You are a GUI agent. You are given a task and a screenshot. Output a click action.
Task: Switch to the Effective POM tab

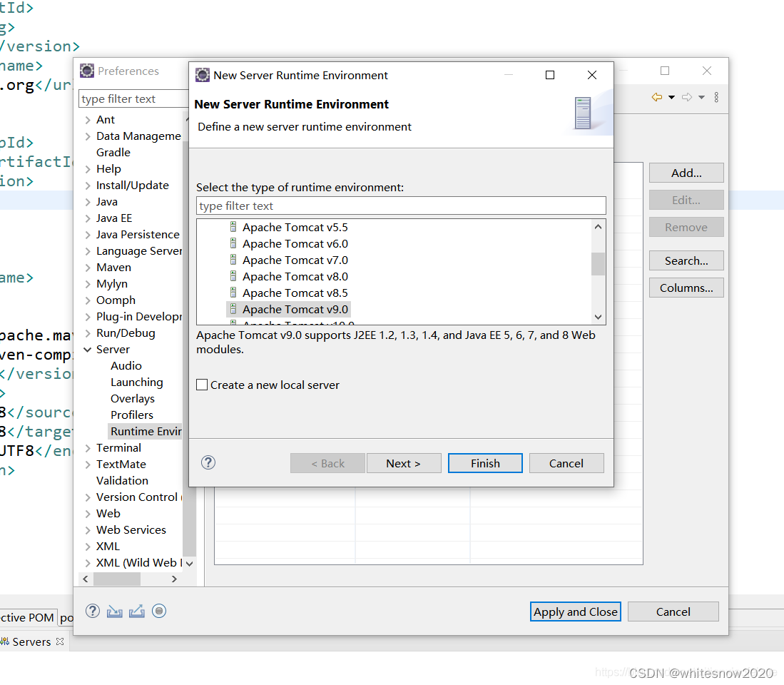click(x=27, y=617)
